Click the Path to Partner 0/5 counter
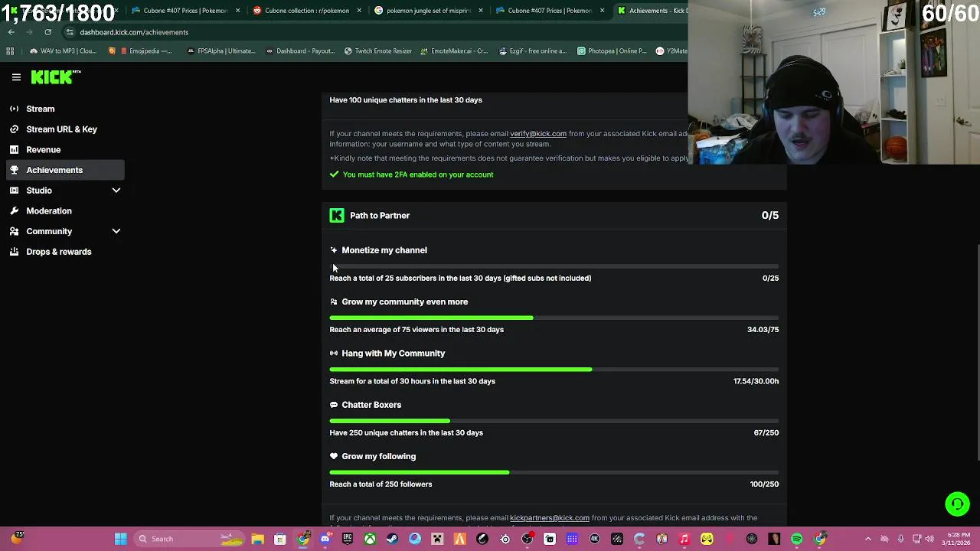Screen dimensions: 980x551 [x=770, y=216]
